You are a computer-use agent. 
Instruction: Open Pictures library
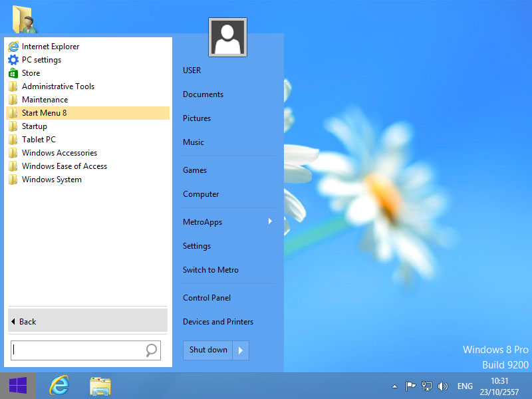tap(197, 118)
